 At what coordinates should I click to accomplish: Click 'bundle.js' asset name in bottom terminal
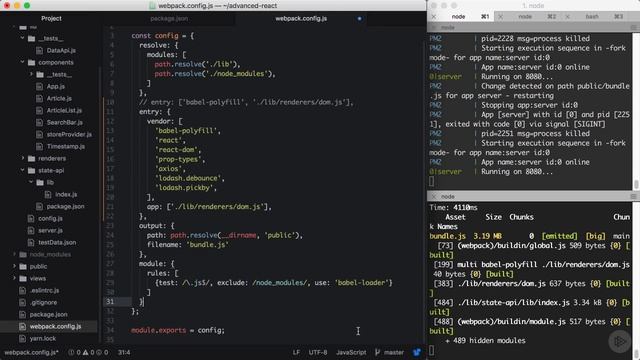(447, 236)
